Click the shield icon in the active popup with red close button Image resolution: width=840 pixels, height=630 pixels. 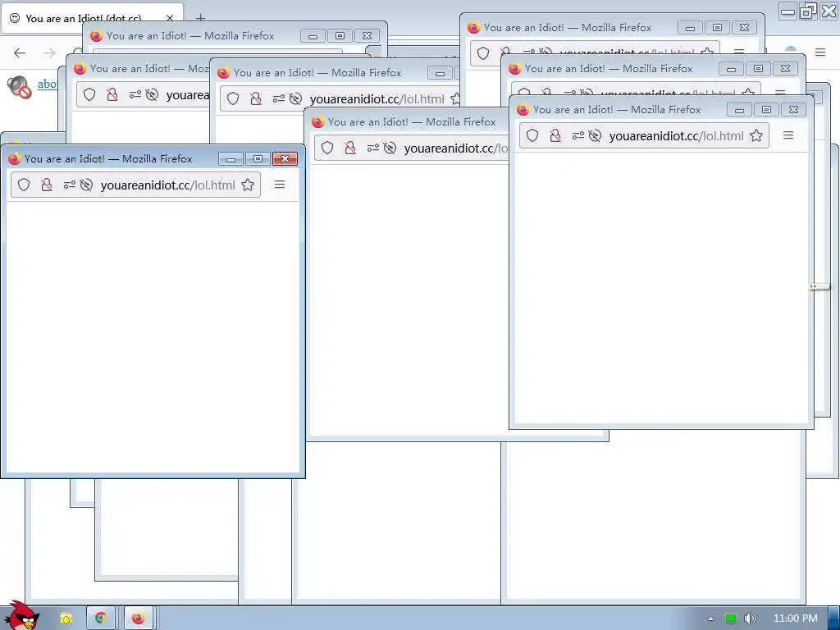click(24, 185)
